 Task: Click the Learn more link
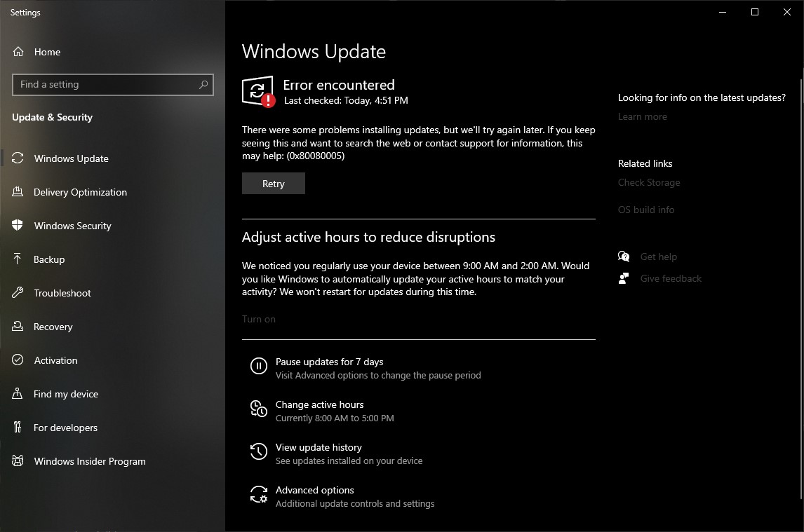(642, 116)
